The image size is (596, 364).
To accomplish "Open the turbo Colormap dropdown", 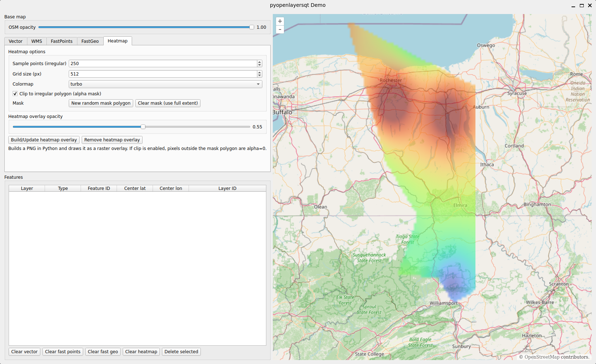I will pyautogui.click(x=166, y=84).
